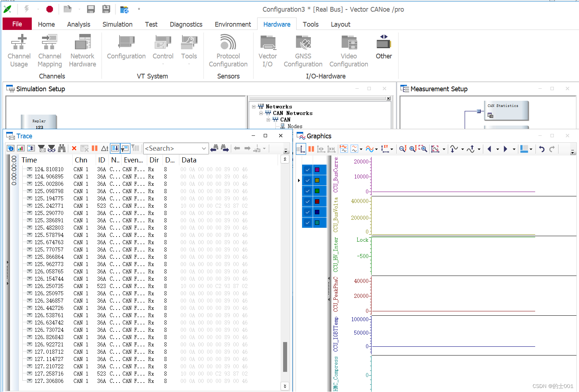Open VT System Configuration
Viewport: 579px width, 392px height.
coord(126,47)
